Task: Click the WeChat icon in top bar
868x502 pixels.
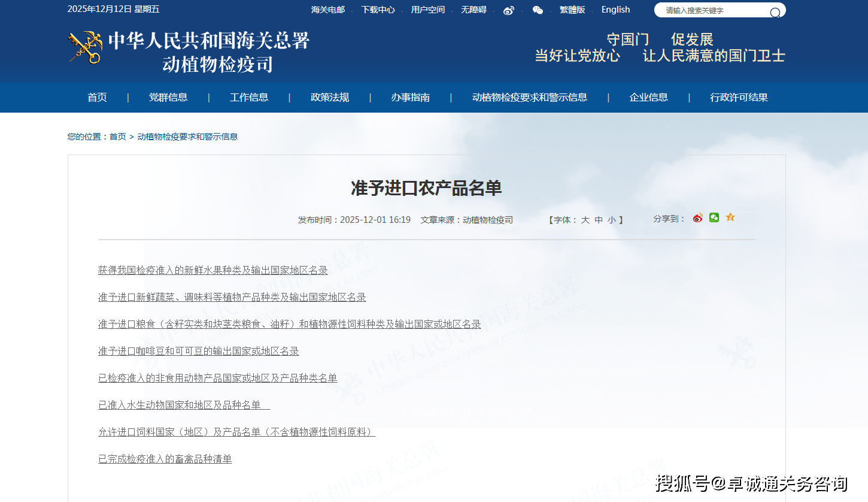Action: pyautogui.click(x=538, y=10)
